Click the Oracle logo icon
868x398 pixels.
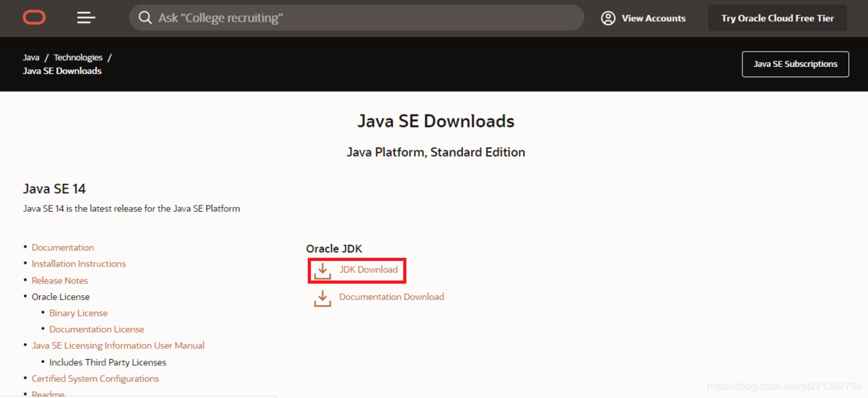coord(34,18)
